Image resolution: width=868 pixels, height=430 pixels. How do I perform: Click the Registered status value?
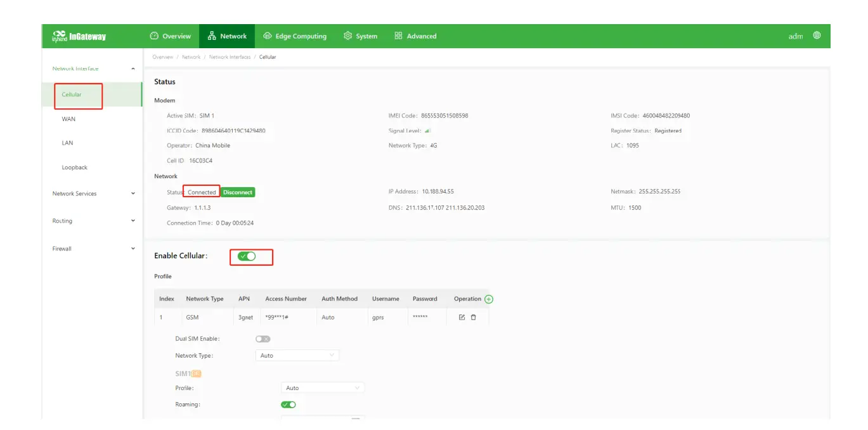click(x=668, y=131)
